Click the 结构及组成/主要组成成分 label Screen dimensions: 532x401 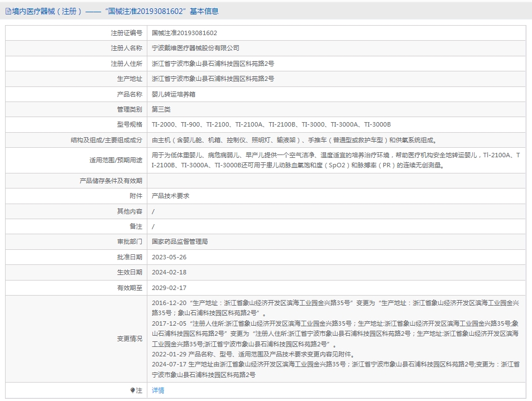point(107,140)
